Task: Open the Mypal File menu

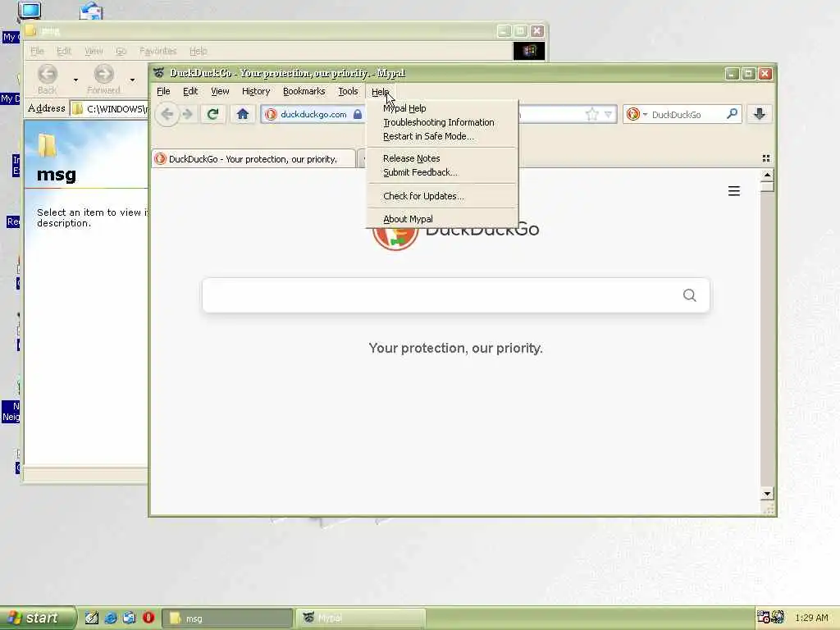Action: (163, 92)
